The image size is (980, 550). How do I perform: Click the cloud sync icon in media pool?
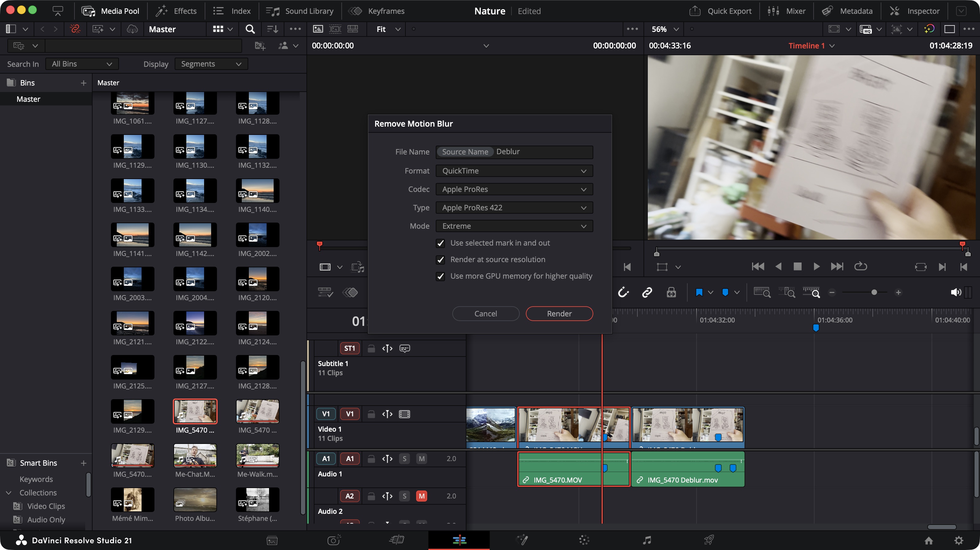click(x=132, y=29)
